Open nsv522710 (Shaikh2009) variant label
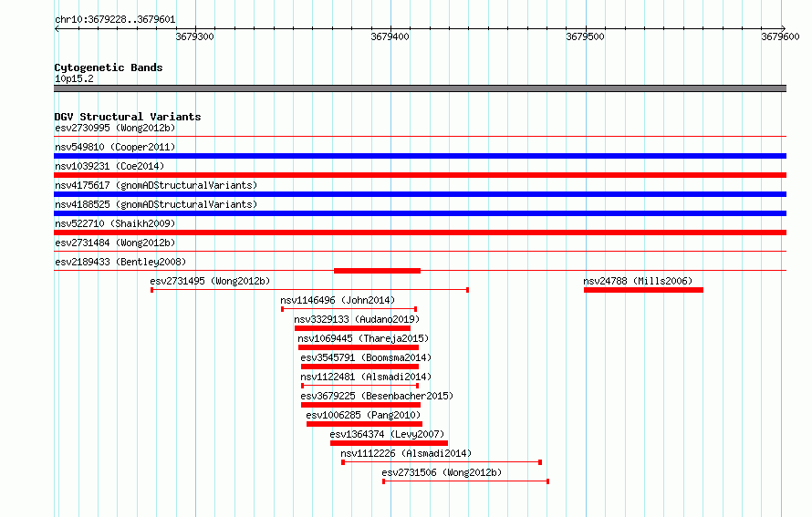This screenshot has height=517, width=812. tap(115, 223)
